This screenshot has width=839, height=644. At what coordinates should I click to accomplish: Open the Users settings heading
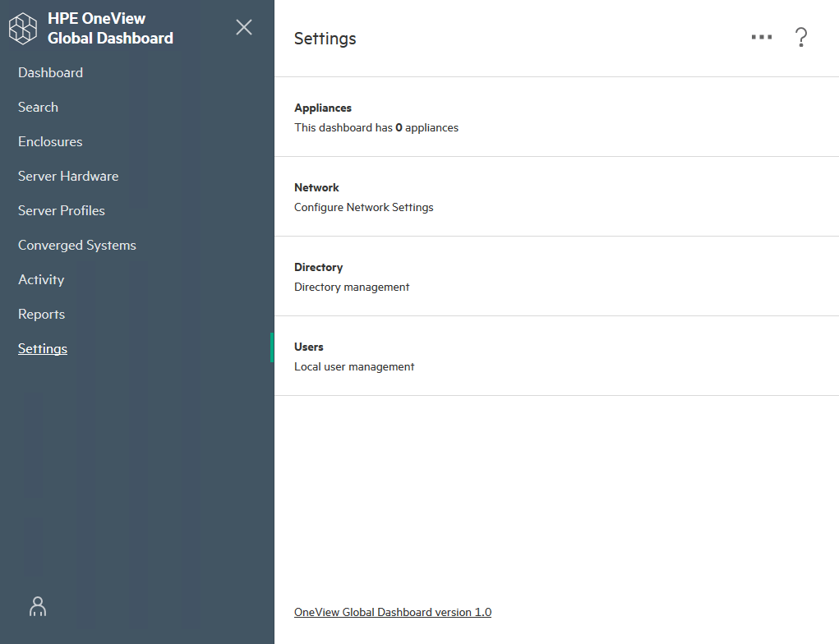(309, 347)
